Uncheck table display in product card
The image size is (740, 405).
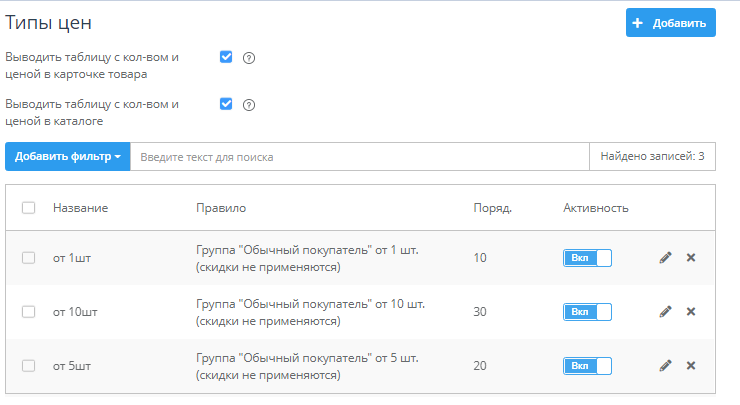coord(226,57)
